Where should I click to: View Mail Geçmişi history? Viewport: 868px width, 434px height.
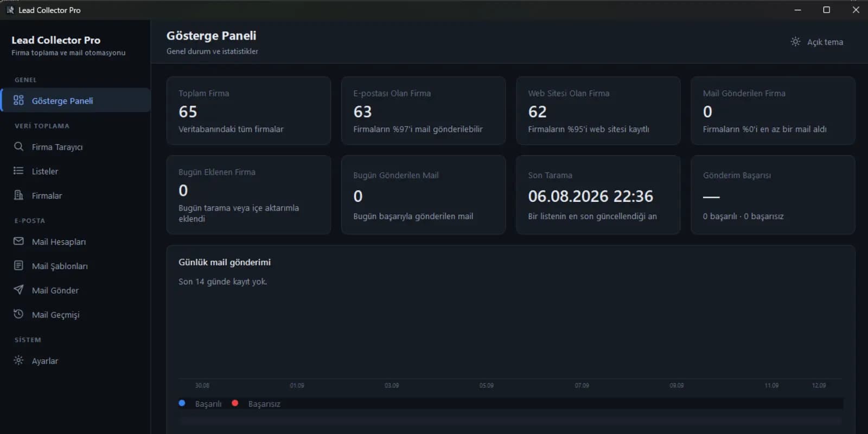click(76, 315)
